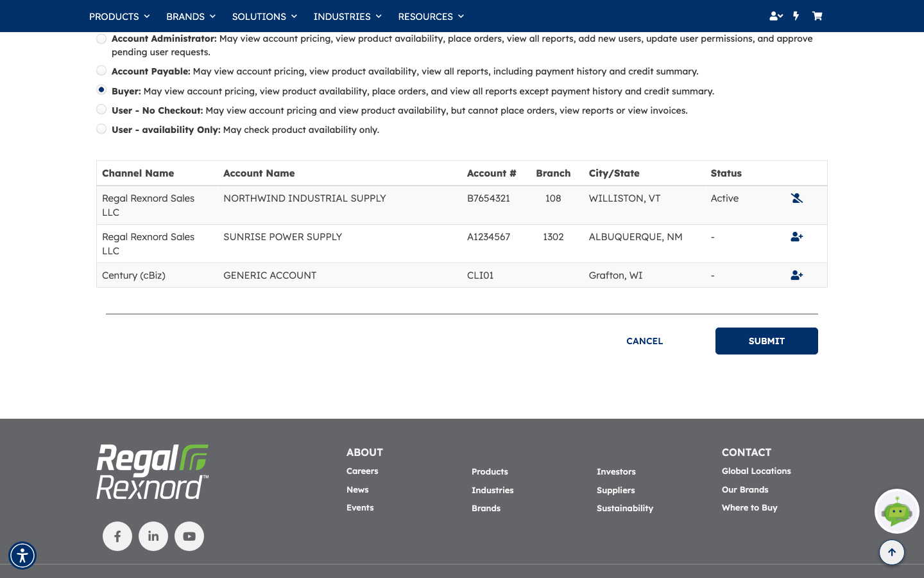The width and height of the screenshot is (924, 578).
Task: Expand the Industries navigation menu
Action: click(347, 16)
